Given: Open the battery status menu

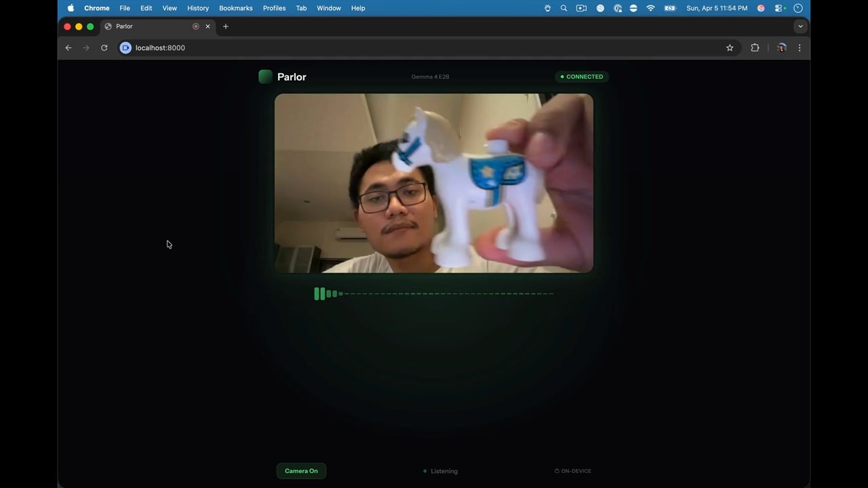Looking at the screenshot, I should pos(670,8).
